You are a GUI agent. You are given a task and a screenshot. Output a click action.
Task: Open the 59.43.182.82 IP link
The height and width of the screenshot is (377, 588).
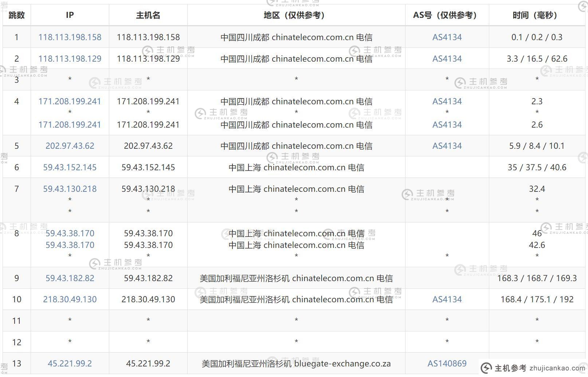point(70,278)
